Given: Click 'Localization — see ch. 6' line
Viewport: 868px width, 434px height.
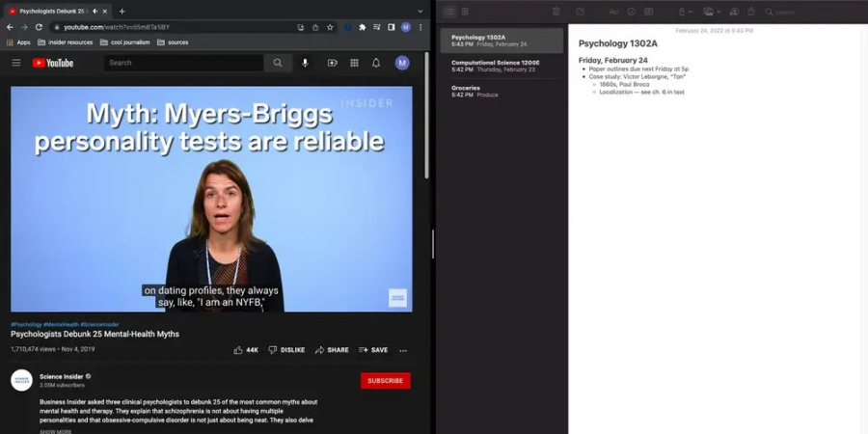Looking at the screenshot, I should pyautogui.click(x=641, y=93).
